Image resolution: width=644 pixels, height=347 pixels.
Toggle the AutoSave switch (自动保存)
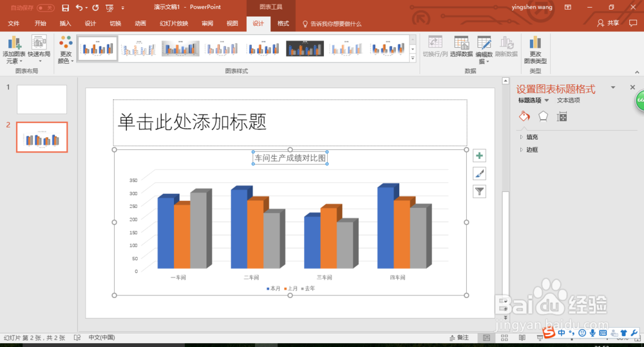point(45,8)
